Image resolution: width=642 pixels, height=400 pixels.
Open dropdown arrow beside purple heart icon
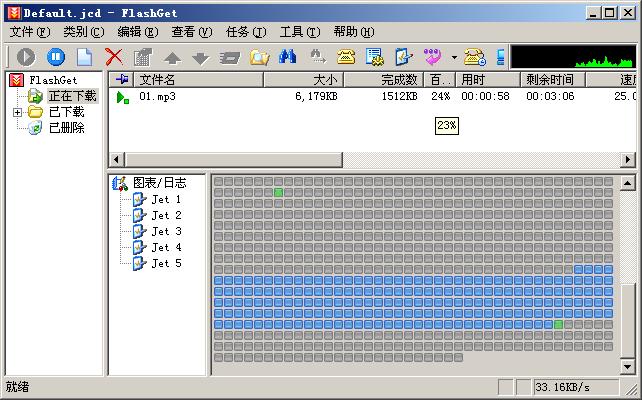453,57
